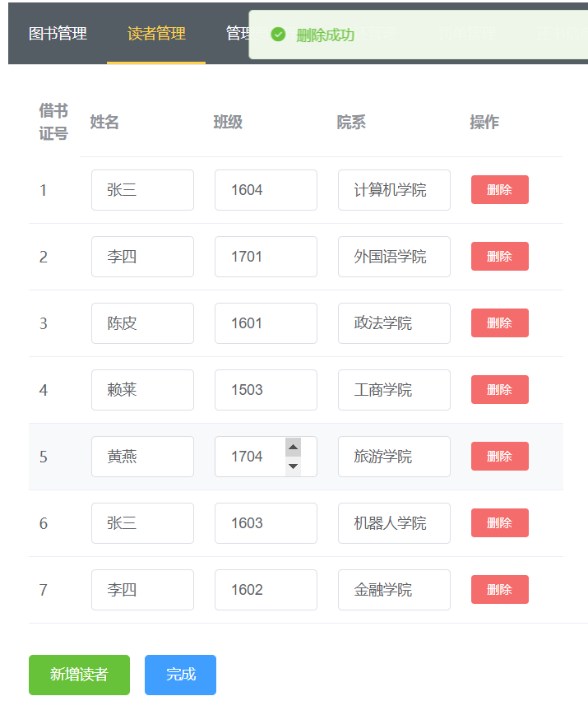
Task: Remove reader 黄燕 with 删除 button
Action: [x=499, y=457]
